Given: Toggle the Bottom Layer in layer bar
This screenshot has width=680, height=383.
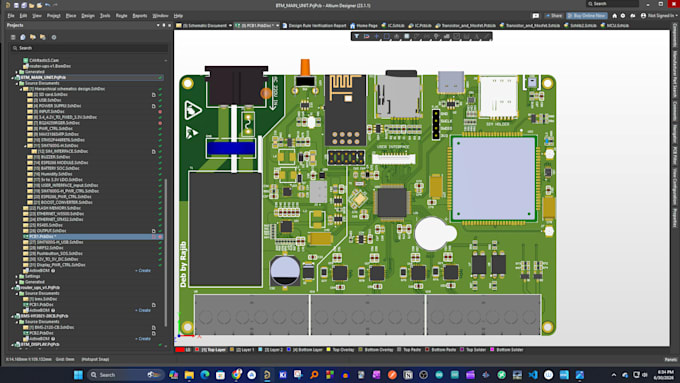Looking at the screenshot, I should point(305,350).
